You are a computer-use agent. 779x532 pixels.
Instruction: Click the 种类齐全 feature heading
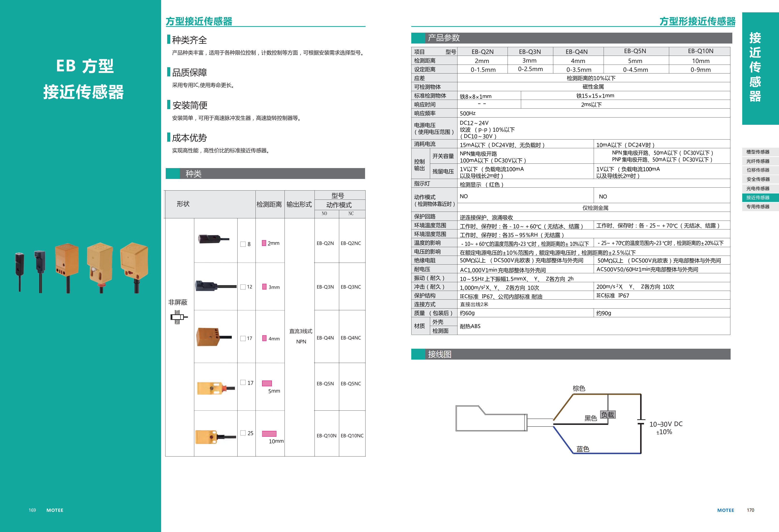pos(189,40)
